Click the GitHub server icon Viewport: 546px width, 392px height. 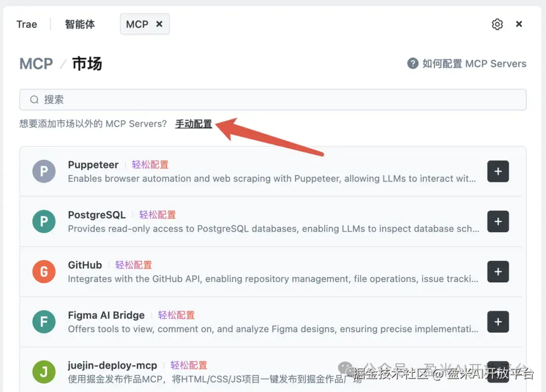pyautogui.click(x=43, y=272)
